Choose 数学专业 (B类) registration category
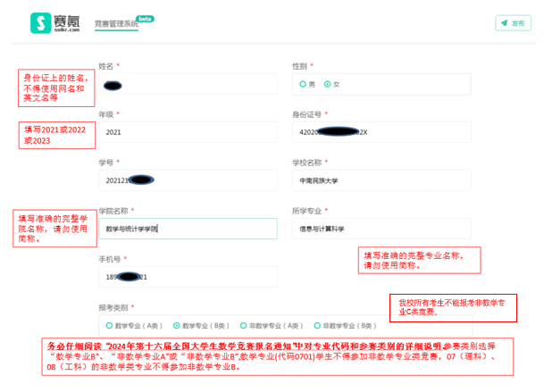Screen dimensions: 544x392 click(176, 327)
